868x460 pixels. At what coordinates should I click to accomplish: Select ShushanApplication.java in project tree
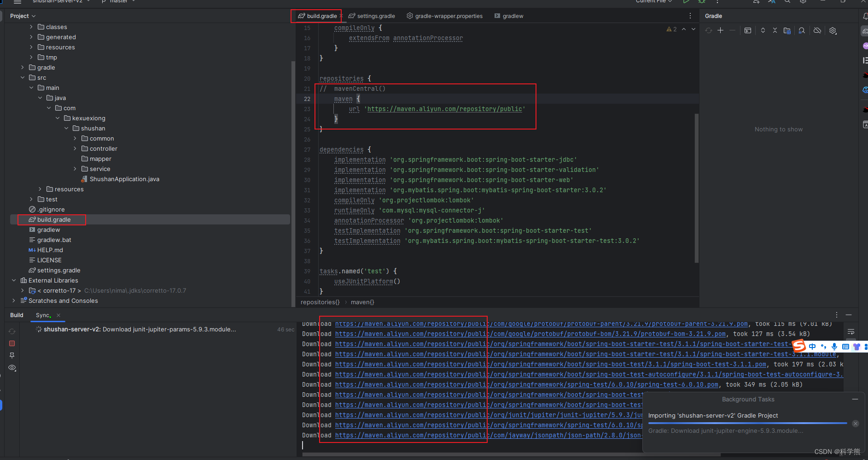coord(124,179)
